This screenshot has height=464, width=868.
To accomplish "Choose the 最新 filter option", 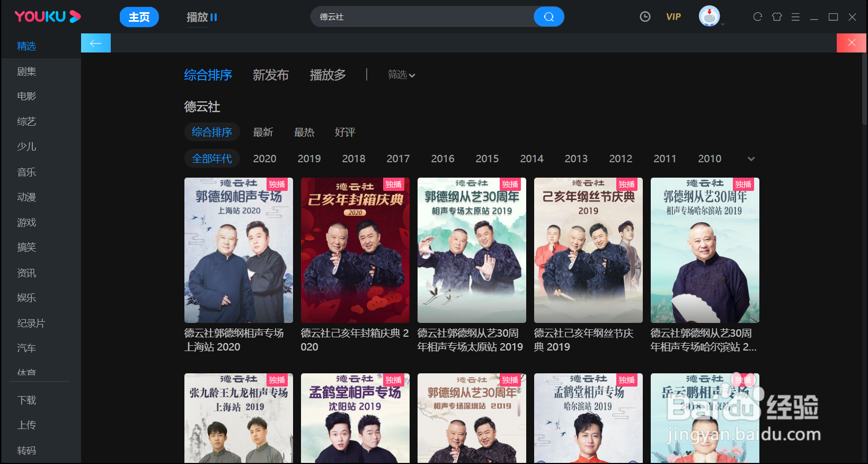I will pyautogui.click(x=263, y=132).
